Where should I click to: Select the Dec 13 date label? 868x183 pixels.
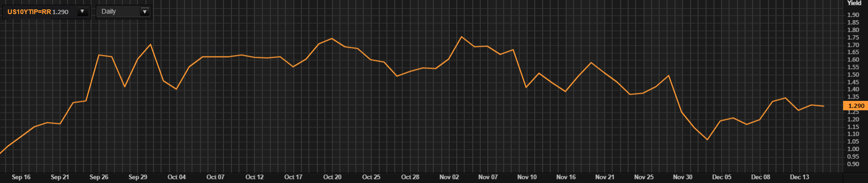tap(799, 177)
